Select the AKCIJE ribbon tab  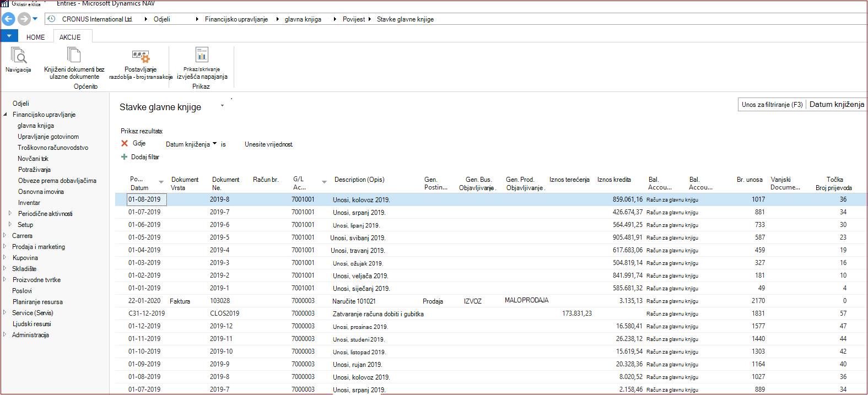[70, 37]
